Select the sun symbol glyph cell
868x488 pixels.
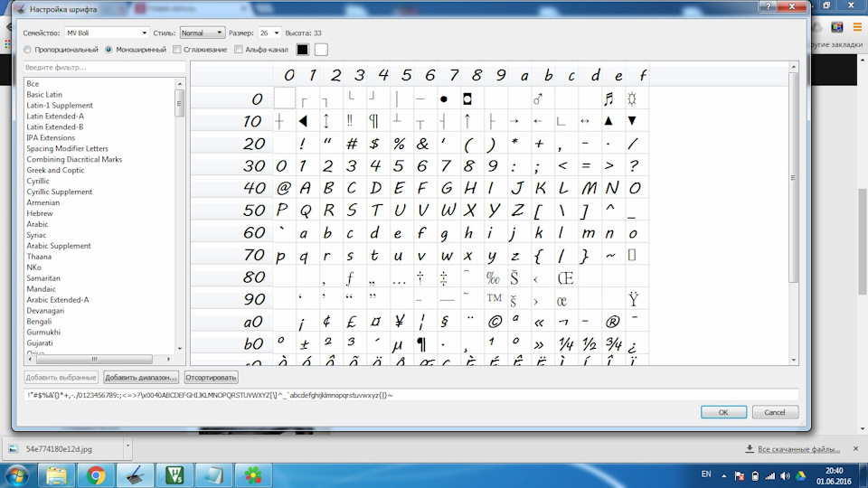click(632, 99)
